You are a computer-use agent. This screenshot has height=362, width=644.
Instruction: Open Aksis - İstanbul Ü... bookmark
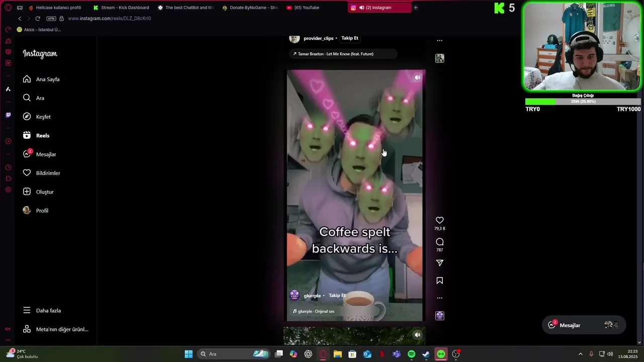(39, 30)
